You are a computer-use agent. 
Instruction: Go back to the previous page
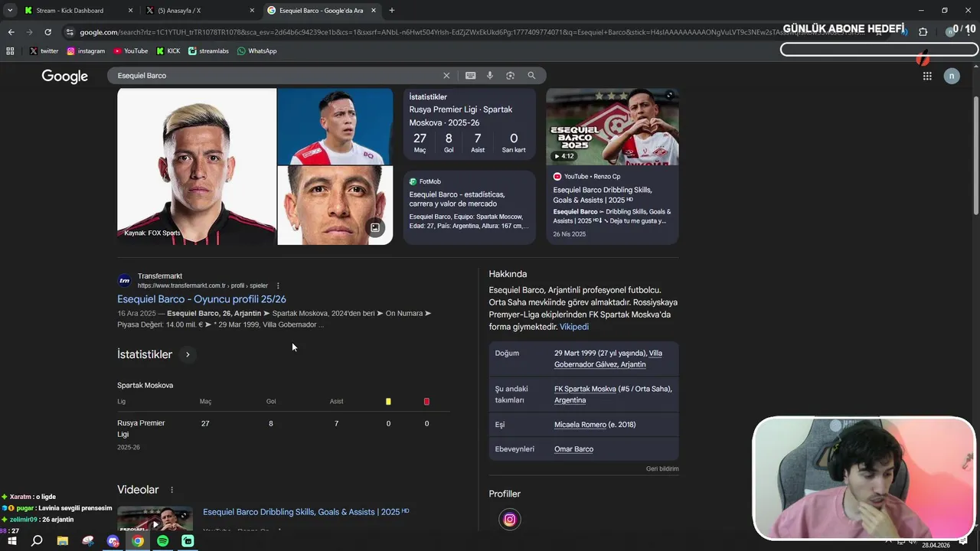pos(11,32)
